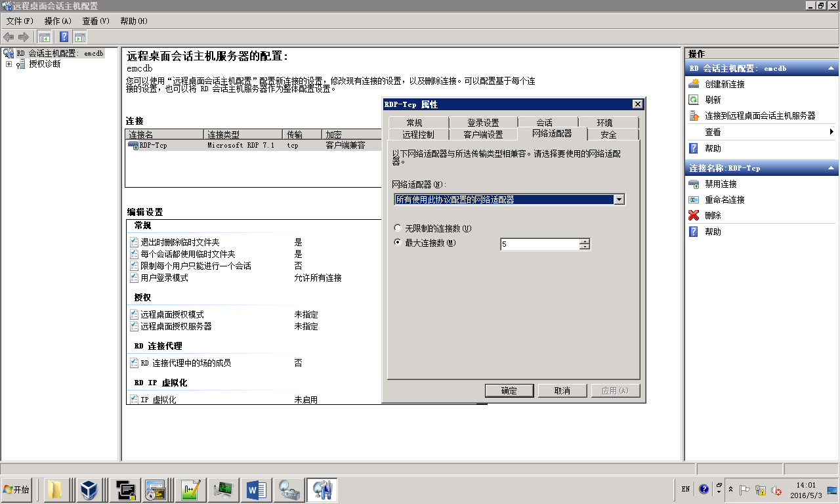The width and height of the screenshot is (840, 504).
Task: Switch to the 安全 tab
Action: click(x=613, y=135)
